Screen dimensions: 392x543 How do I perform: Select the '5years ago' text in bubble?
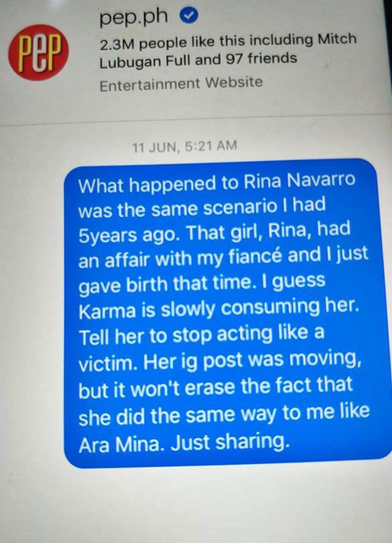[126, 235]
